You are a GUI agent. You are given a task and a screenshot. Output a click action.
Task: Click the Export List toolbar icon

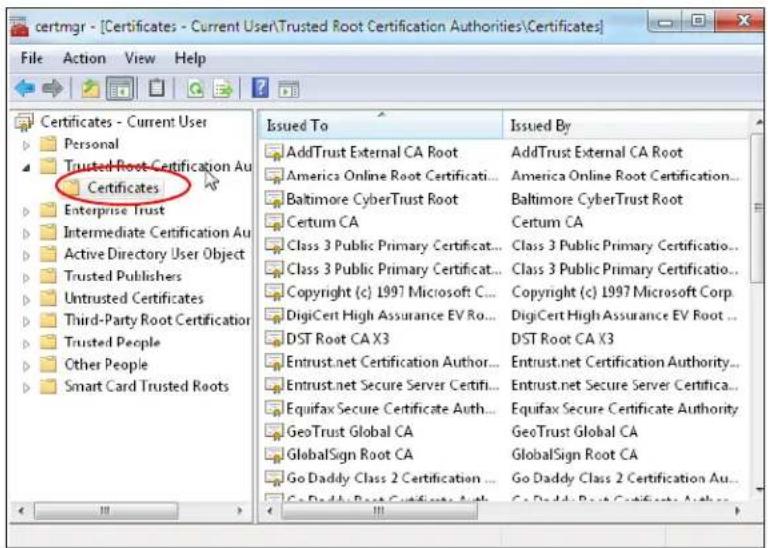(x=223, y=89)
